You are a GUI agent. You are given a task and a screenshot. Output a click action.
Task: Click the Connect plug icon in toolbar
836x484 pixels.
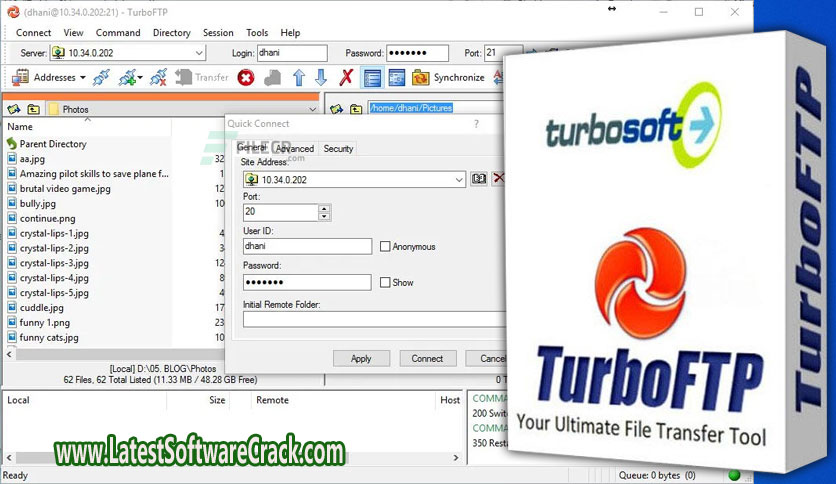click(101, 77)
